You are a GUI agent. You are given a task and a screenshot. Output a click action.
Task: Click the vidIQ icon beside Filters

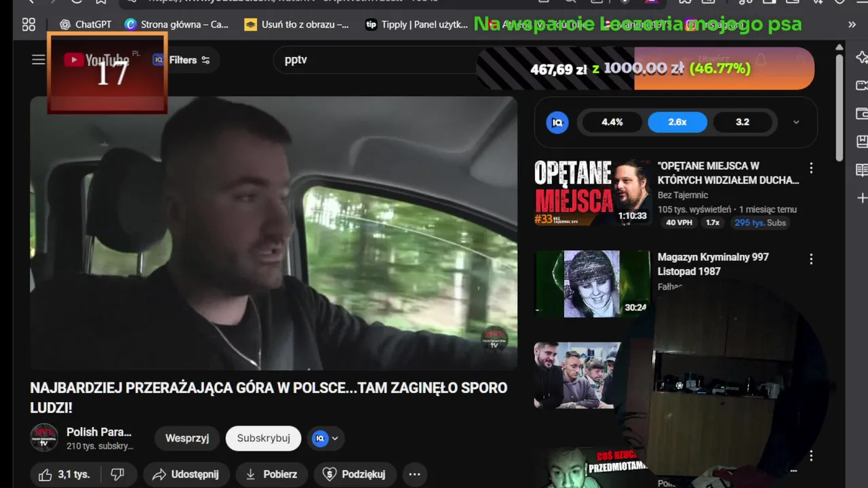coord(158,60)
